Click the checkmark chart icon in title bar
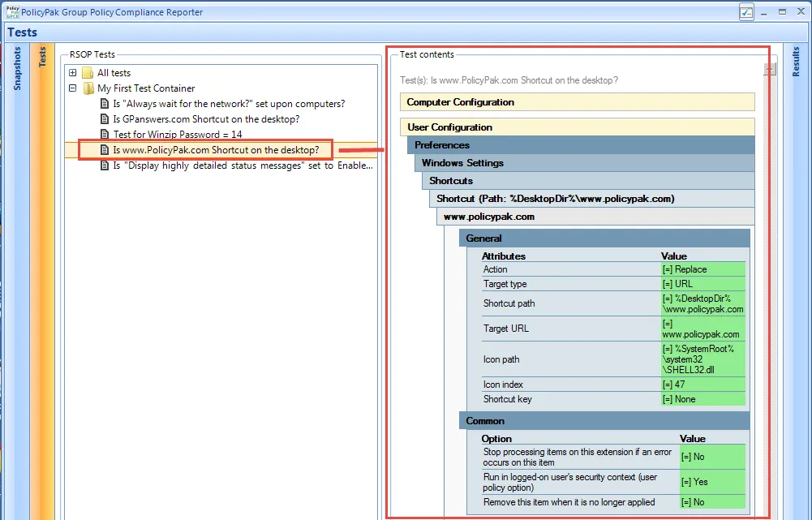 click(746, 12)
